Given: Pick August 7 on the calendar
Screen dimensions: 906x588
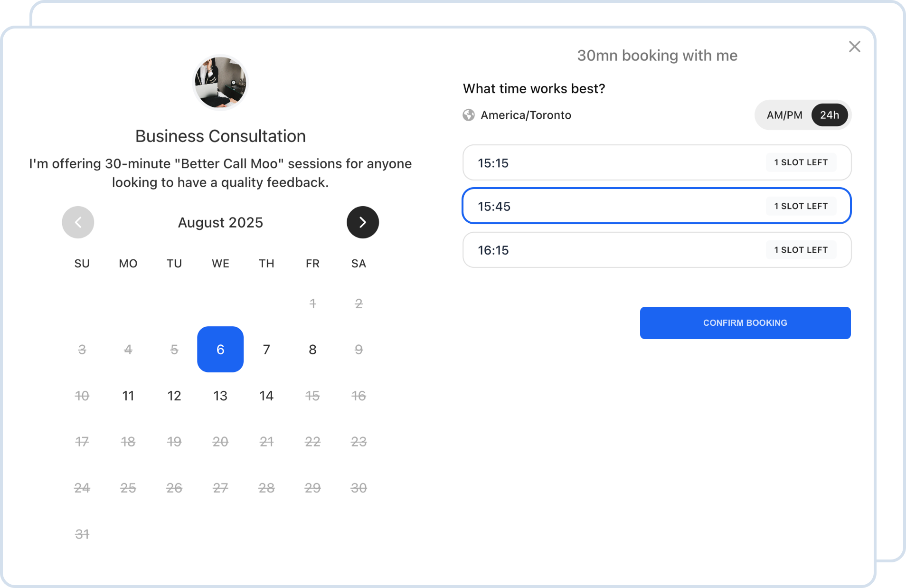Looking at the screenshot, I should [266, 350].
